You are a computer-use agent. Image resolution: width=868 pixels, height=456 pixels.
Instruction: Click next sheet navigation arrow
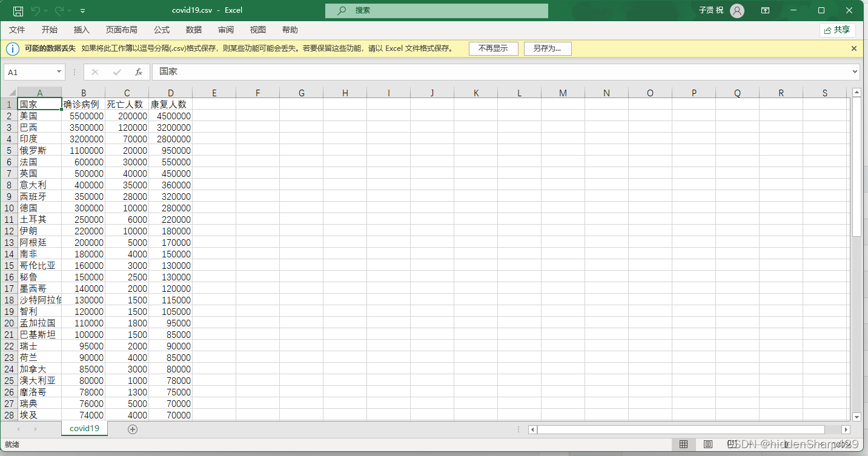tap(35, 429)
